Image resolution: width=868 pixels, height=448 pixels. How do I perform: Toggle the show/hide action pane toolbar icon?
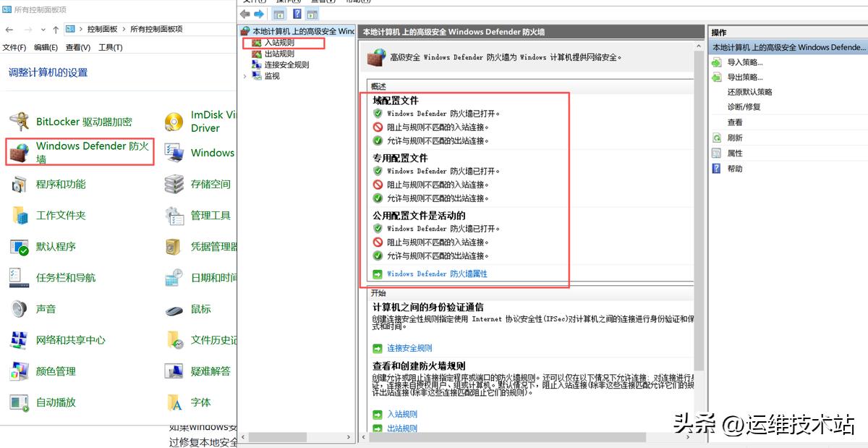click(x=313, y=14)
